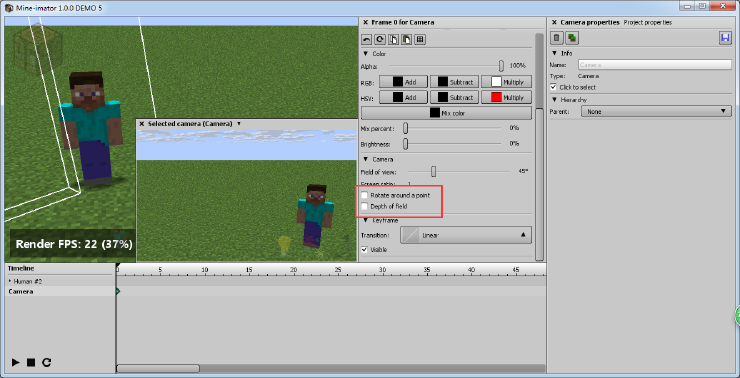Delete camera with the trash can icon
Image resolution: width=740 pixels, height=378 pixels.
pos(557,38)
